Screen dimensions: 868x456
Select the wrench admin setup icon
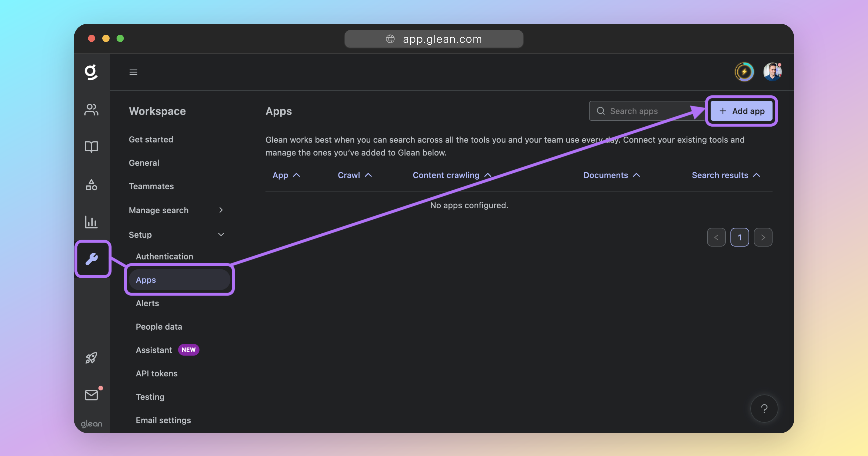click(93, 259)
